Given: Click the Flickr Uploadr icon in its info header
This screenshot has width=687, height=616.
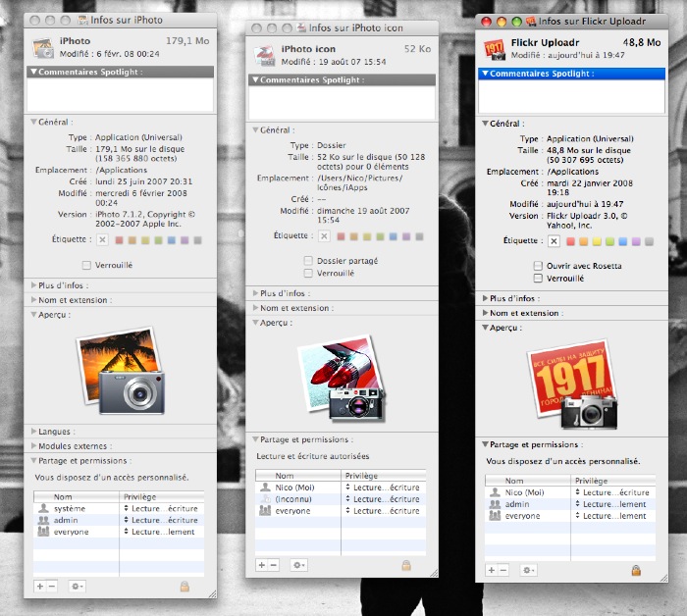Looking at the screenshot, I should pyautogui.click(x=495, y=49).
